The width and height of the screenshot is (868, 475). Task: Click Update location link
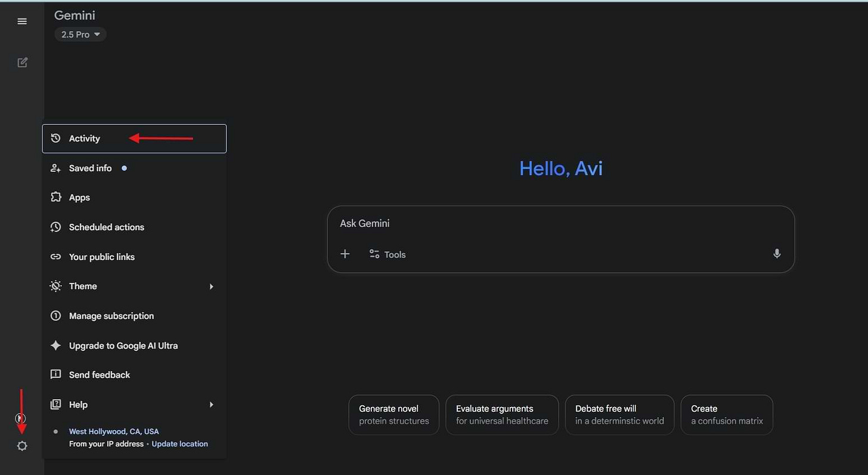[179, 443]
